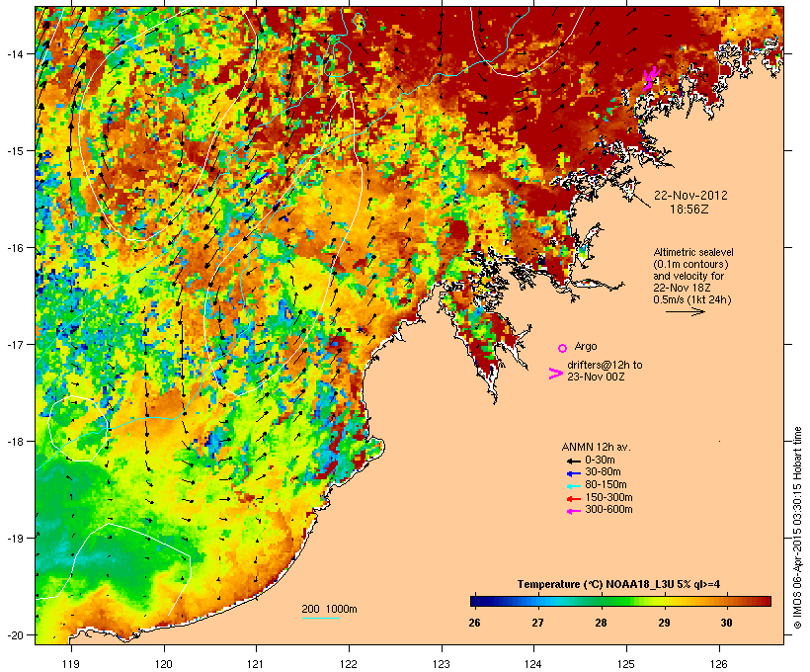This screenshot has height=672, width=810.
Task: Click the latitude axis label -18
Action: coord(14,442)
